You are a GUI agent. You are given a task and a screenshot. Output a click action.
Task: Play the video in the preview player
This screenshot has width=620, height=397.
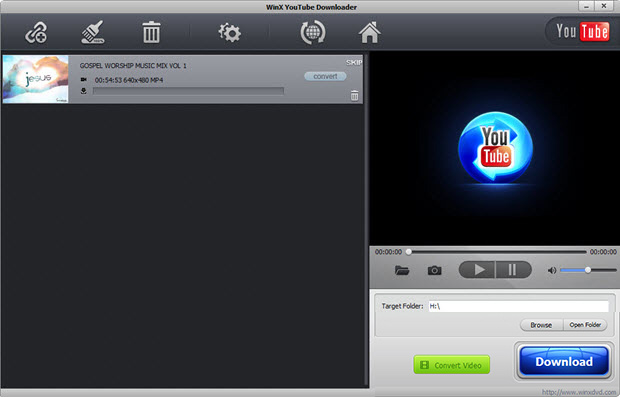[x=477, y=270]
